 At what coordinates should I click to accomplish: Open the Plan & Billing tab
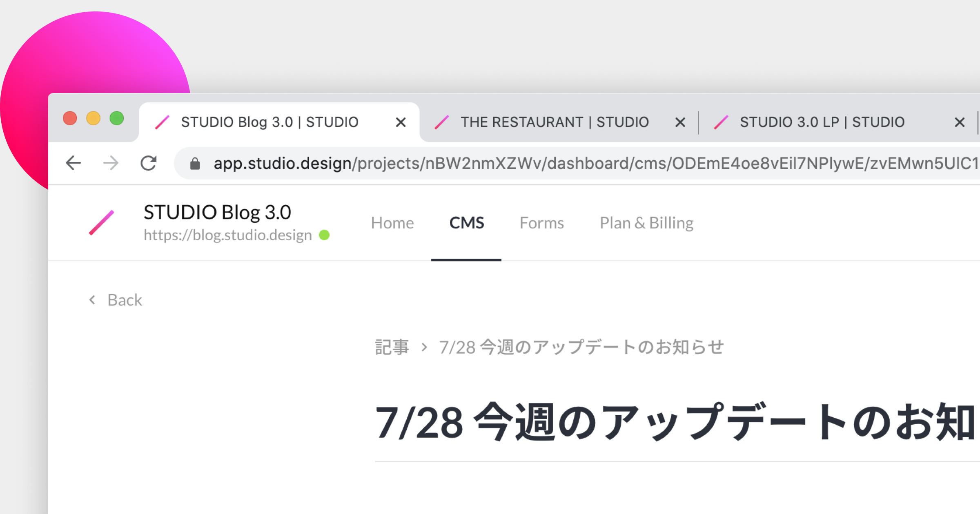pos(646,223)
